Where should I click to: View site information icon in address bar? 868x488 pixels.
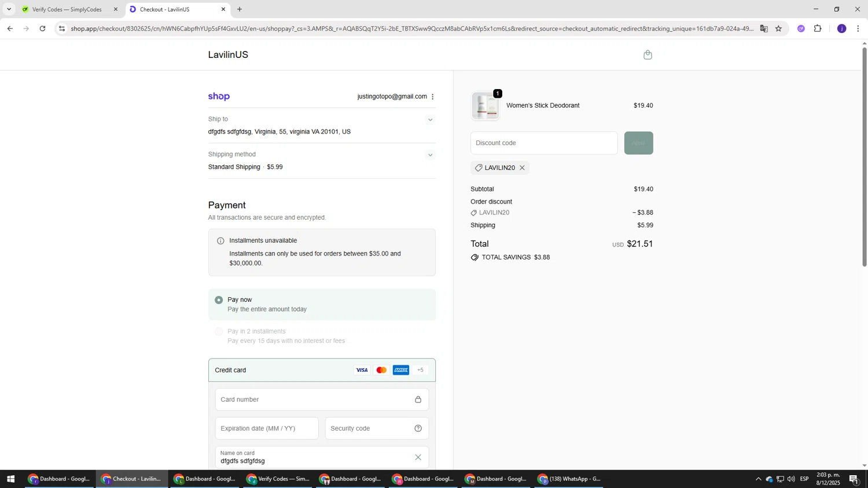62,28
